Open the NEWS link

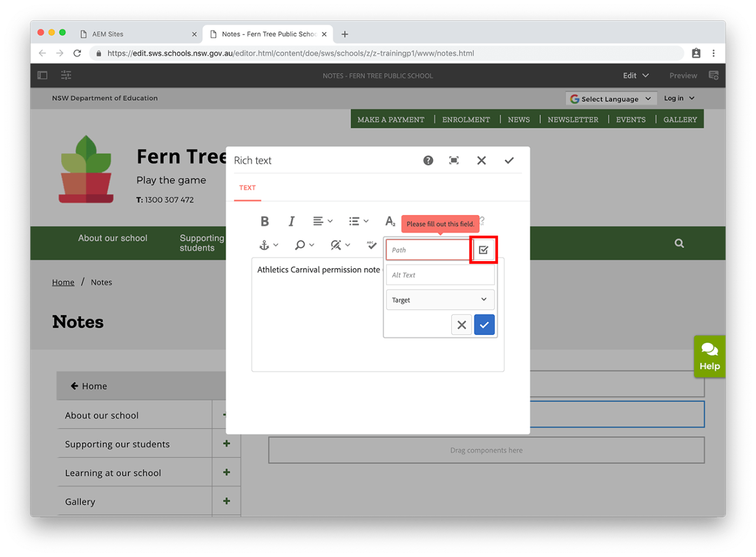pyautogui.click(x=519, y=119)
